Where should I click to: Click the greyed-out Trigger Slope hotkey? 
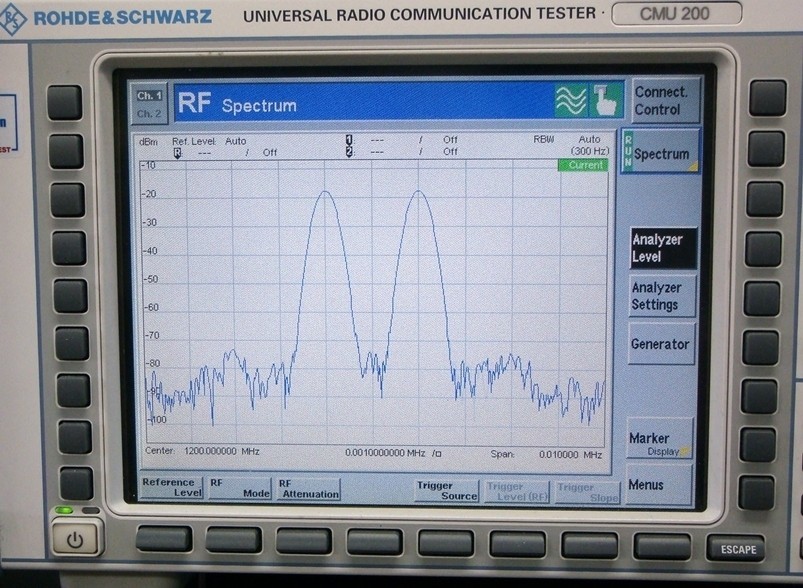point(587,492)
